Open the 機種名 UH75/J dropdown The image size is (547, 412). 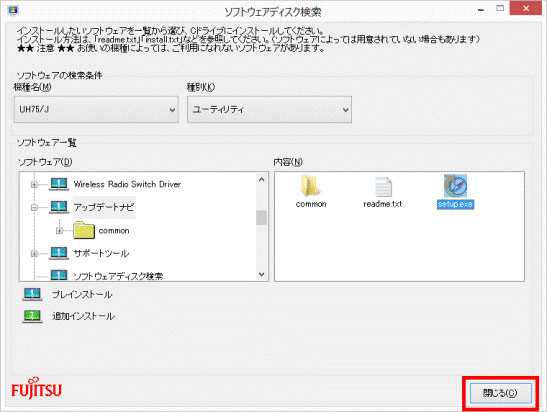coord(96,110)
